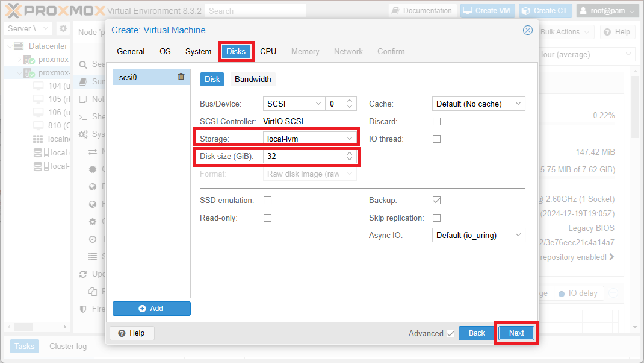This screenshot has width=644, height=364.
Task: Switch to the General tab
Action: click(x=131, y=51)
